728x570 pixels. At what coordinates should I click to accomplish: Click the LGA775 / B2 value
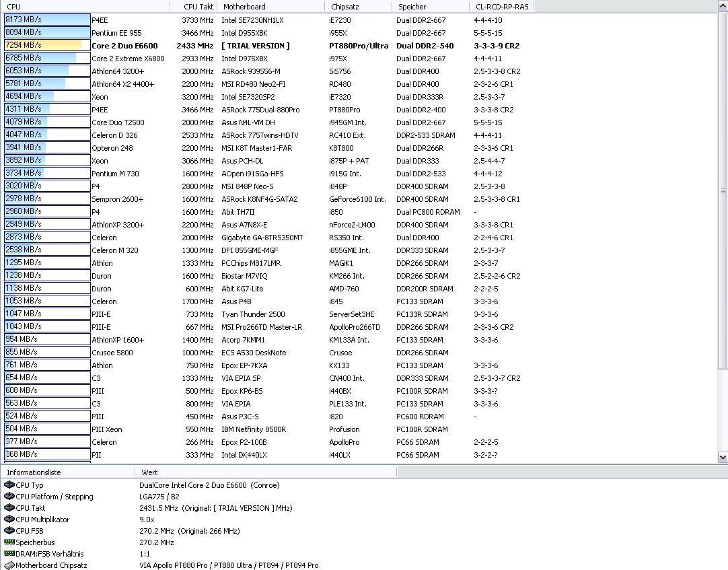tap(159, 496)
